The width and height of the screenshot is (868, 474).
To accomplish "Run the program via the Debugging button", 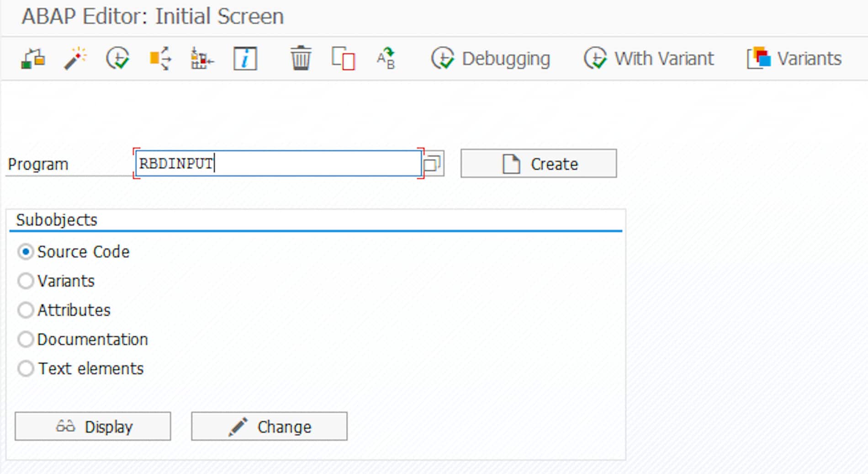I will pyautogui.click(x=491, y=59).
